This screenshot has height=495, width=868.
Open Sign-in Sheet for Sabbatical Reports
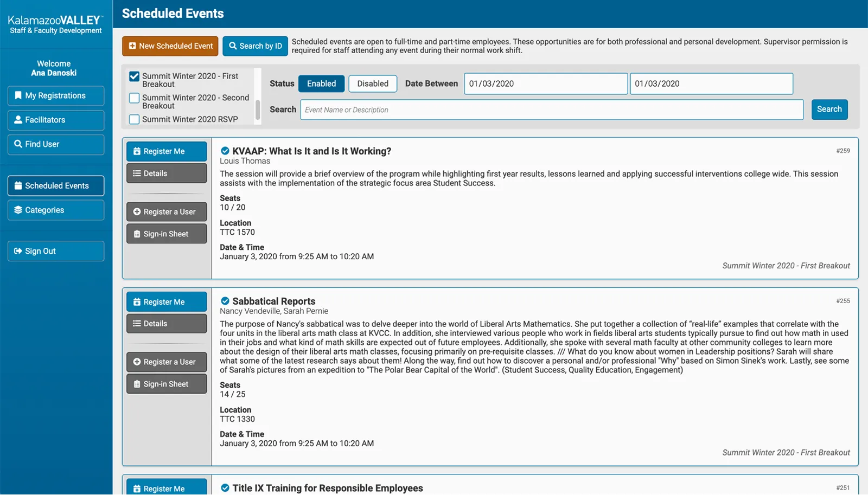tap(167, 384)
